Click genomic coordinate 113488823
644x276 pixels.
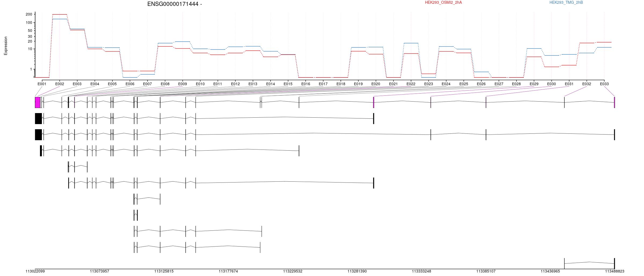pyautogui.click(x=615, y=271)
